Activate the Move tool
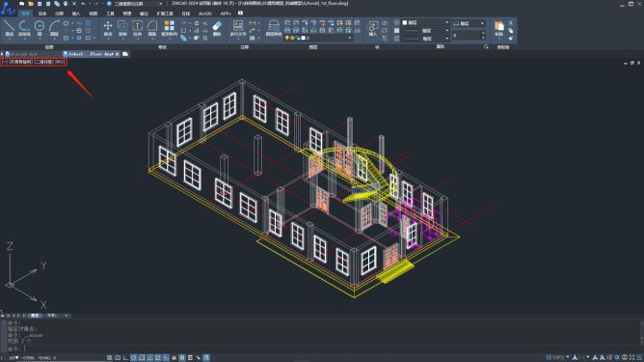Image resolution: width=644 pixels, height=362 pixels. (x=108, y=28)
